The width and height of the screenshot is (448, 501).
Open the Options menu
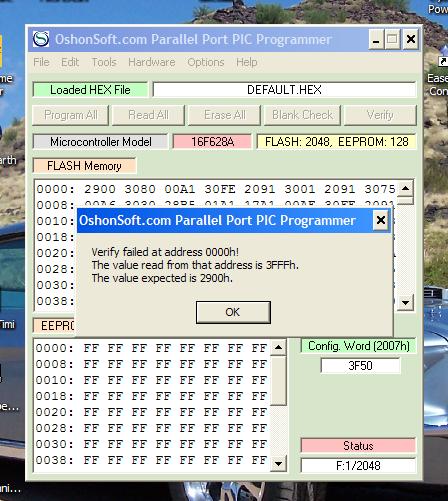(x=206, y=62)
